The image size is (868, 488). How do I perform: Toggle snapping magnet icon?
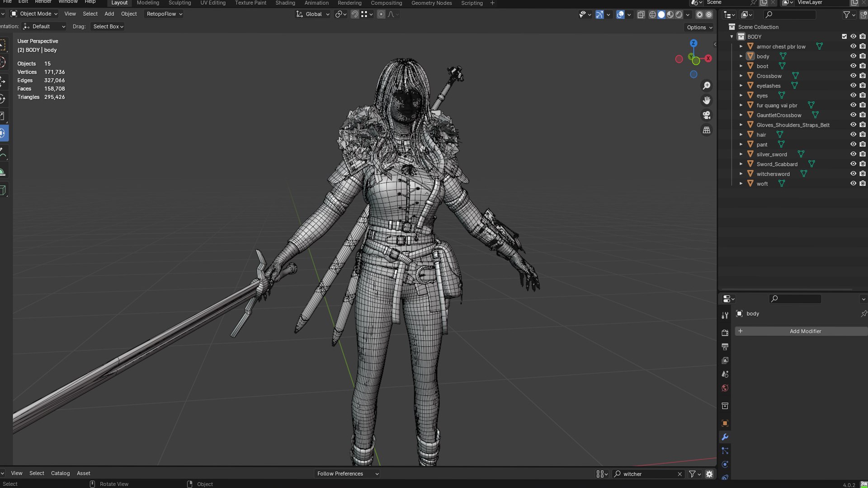click(x=355, y=14)
